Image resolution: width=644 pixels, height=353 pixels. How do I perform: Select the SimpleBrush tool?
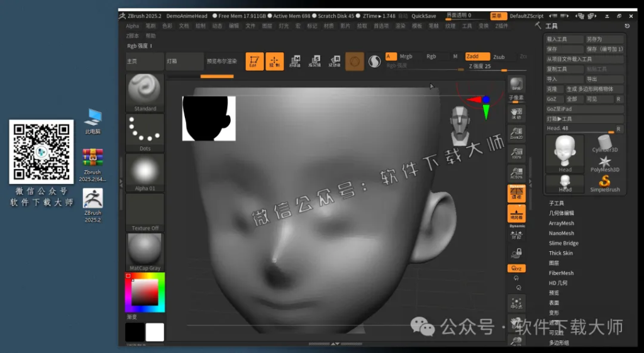click(604, 183)
